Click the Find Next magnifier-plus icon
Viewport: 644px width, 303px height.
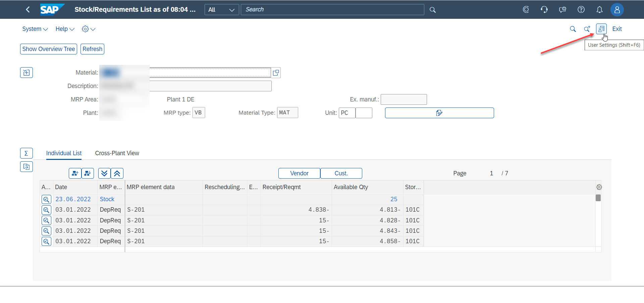pos(587,29)
